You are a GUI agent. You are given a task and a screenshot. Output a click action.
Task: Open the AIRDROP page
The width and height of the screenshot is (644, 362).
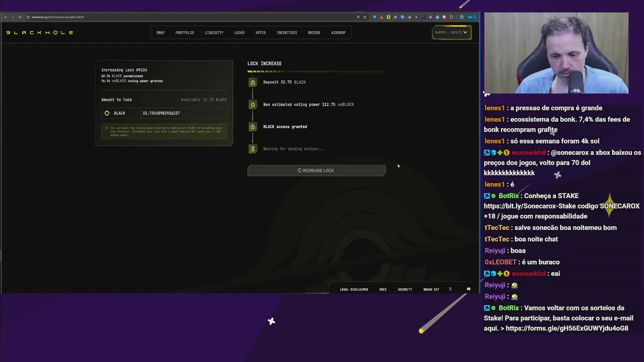click(x=339, y=33)
